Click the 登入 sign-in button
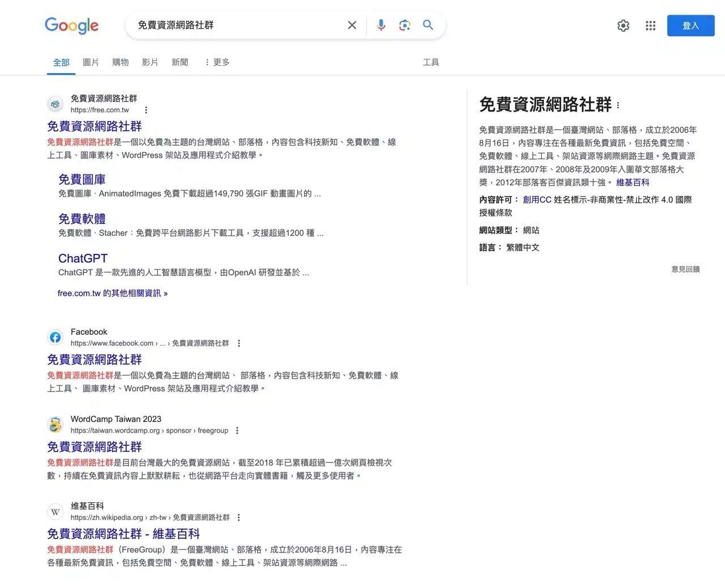 [x=690, y=25]
